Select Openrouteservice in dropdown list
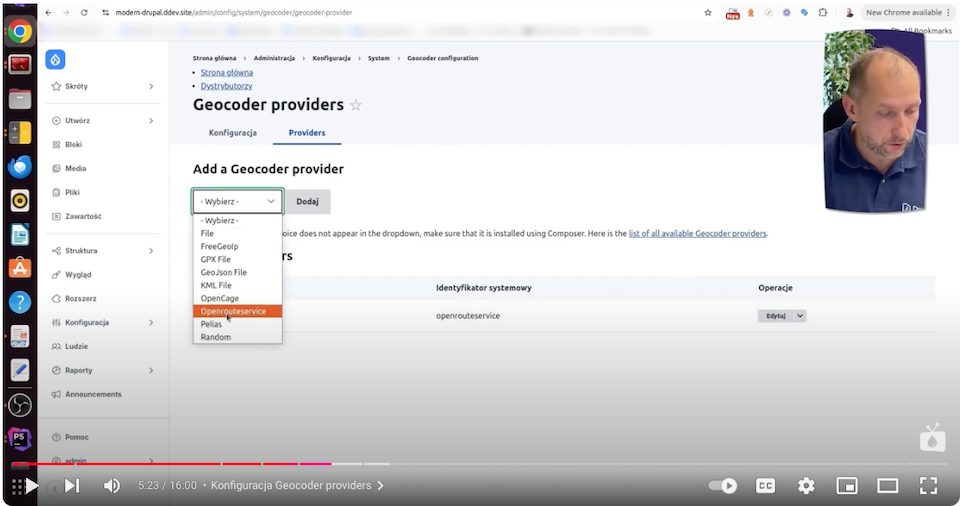 tap(238, 311)
